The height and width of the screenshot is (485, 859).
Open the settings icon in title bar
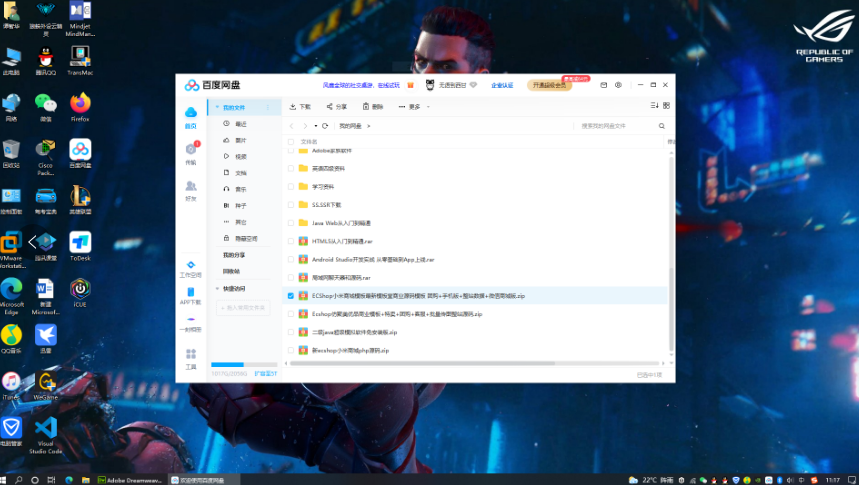618,85
